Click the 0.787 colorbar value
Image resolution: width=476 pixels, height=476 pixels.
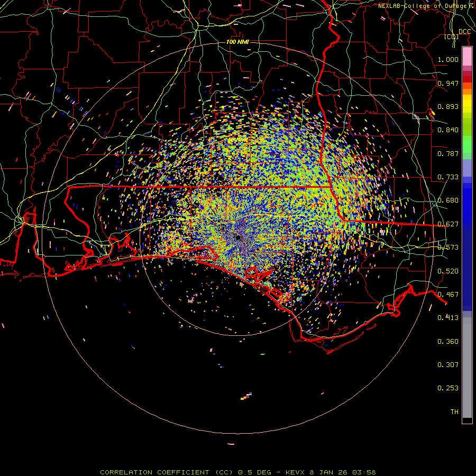click(x=448, y=153)
